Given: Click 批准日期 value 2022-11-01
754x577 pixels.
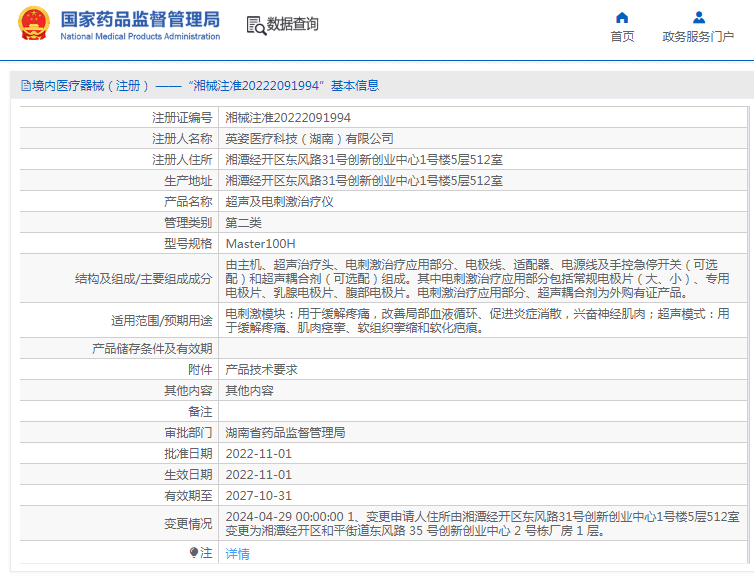Looking at the screenshot, I should click(x=259, y=454).
